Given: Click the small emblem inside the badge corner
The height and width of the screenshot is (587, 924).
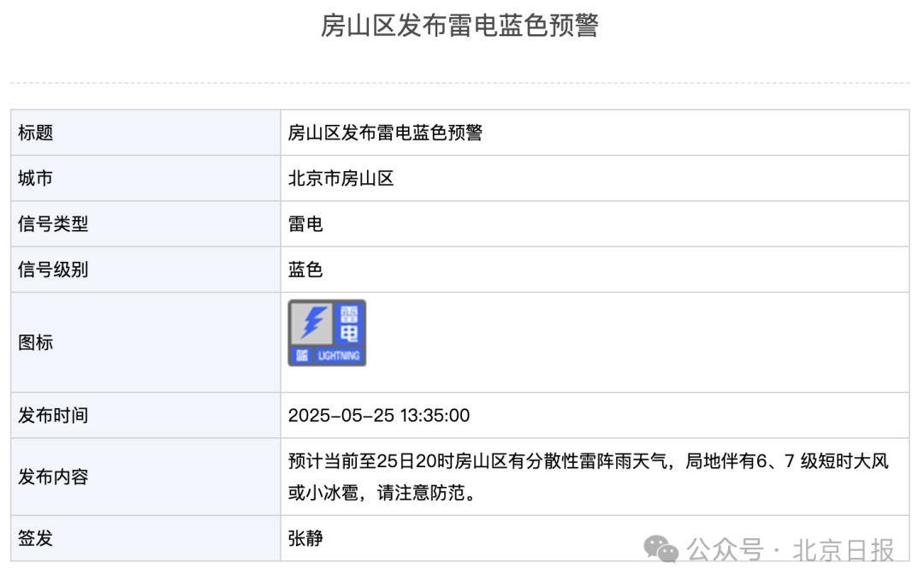Looking at the screenshot, I should click(302, 354).
